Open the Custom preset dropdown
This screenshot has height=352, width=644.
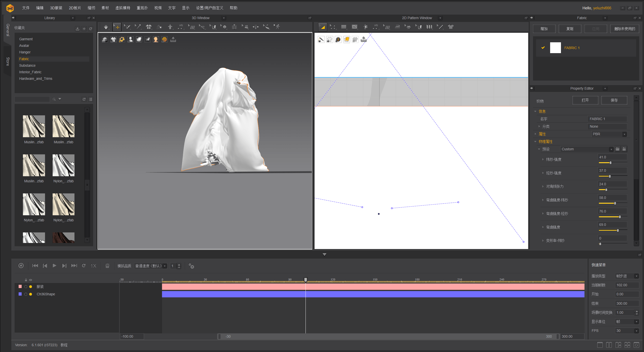[x=611, y=149]
